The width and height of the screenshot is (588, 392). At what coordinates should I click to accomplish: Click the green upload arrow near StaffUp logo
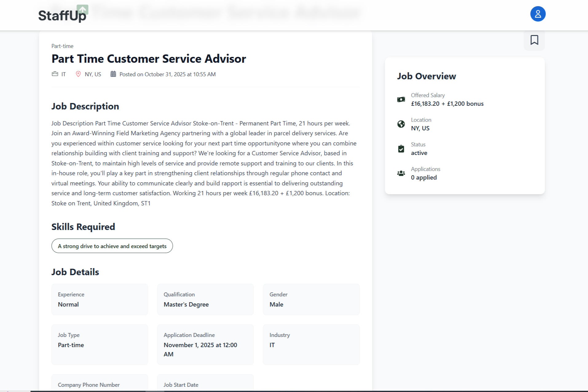point(82,10)
